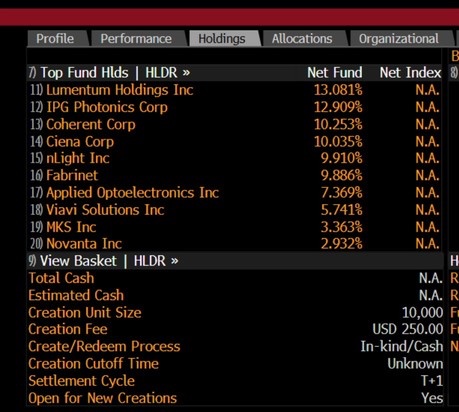The image size is (459, 412).
Task: Select nLight Inc holding
Action: pyautogui.click(x=78, y=158)
